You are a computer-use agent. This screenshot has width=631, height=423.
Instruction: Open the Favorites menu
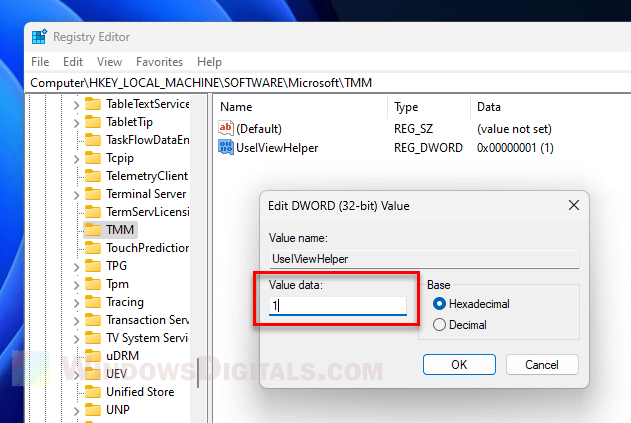pyautogui.click(x=159, y=62)
